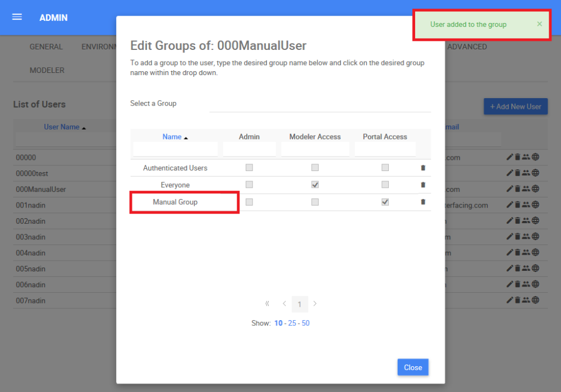The image size is (561, 392).
Task: Enable Modeler Access for Manual Group
Action: [315, 202]
